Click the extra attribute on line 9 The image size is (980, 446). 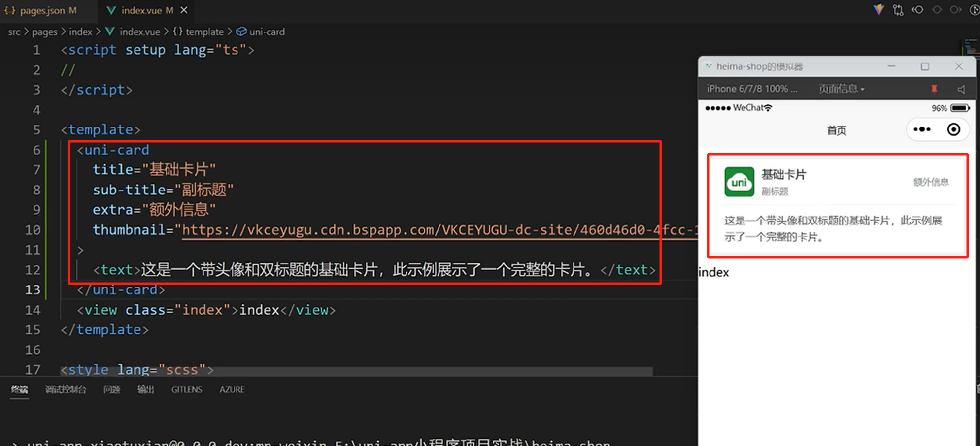[x=154, y=210]
